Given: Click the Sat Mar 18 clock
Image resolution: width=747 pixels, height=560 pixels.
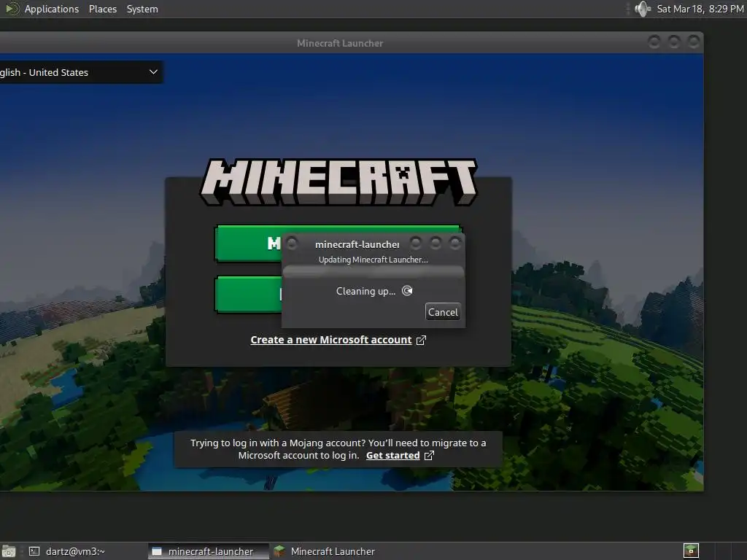Looking at the screenshot, I should click(x=700, y=9).
